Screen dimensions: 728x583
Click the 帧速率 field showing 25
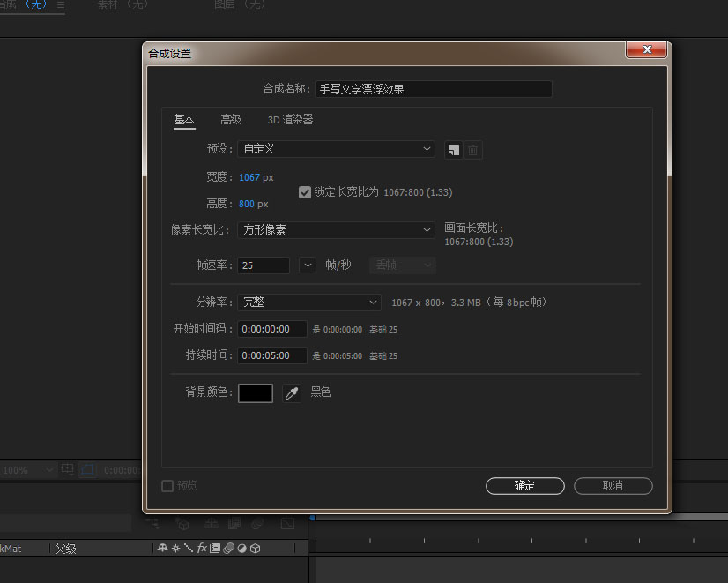264,265
